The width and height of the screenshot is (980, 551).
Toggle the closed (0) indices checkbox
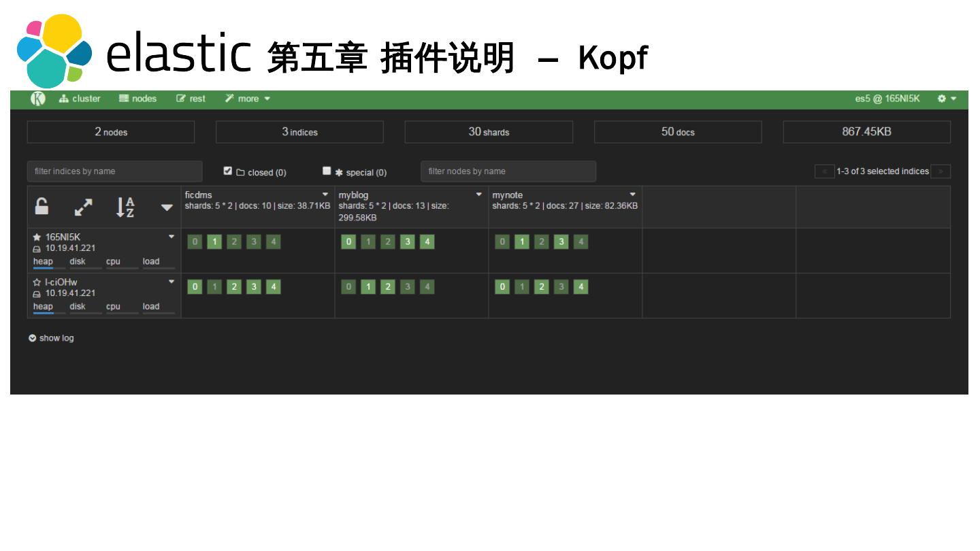[x=228, y=171]
